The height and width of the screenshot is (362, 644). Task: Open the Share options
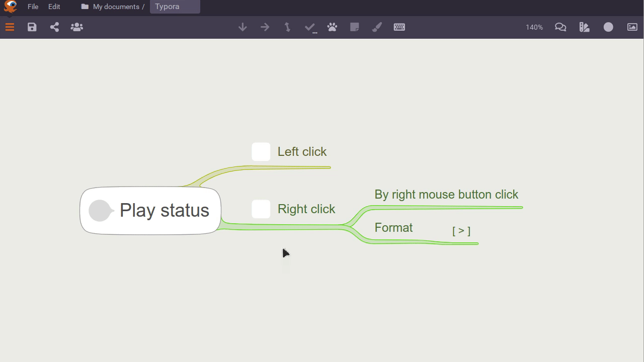tap(54, 27)
